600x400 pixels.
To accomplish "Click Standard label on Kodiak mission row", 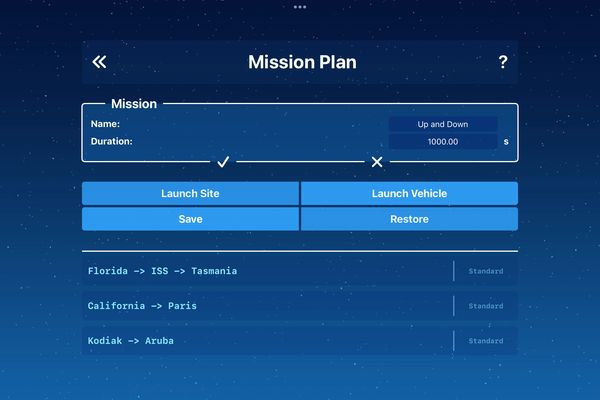I will tap(486, 341).
